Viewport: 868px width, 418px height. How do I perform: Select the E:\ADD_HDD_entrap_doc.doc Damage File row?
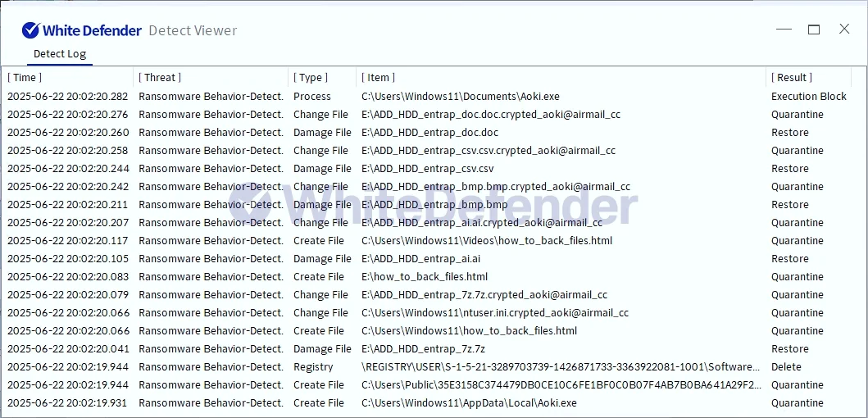pos(429,133)
